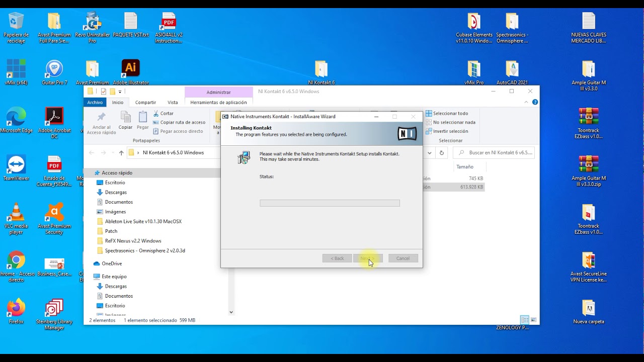Click the Back button in installer wizard

click(337, 258)
